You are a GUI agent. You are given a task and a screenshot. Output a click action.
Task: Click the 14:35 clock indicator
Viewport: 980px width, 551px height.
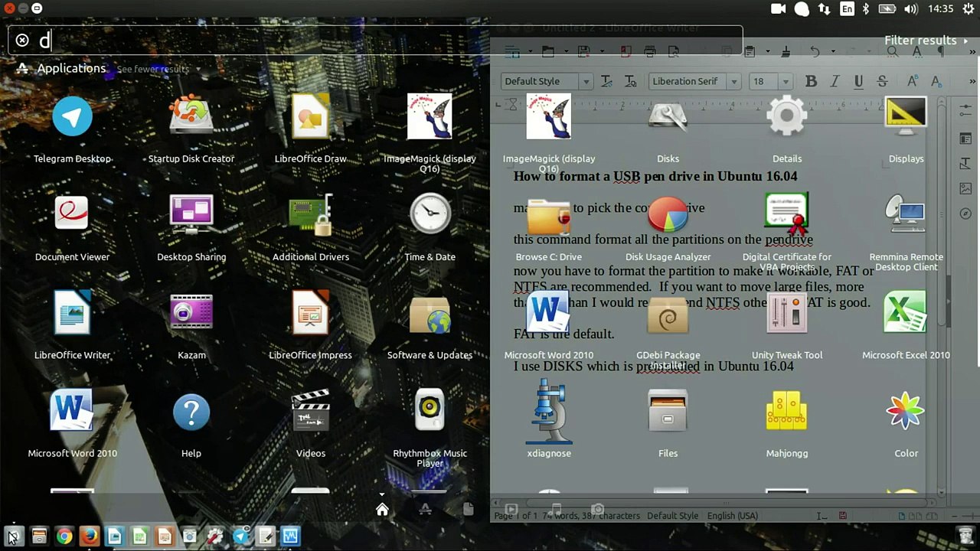[x=940, y=9]
